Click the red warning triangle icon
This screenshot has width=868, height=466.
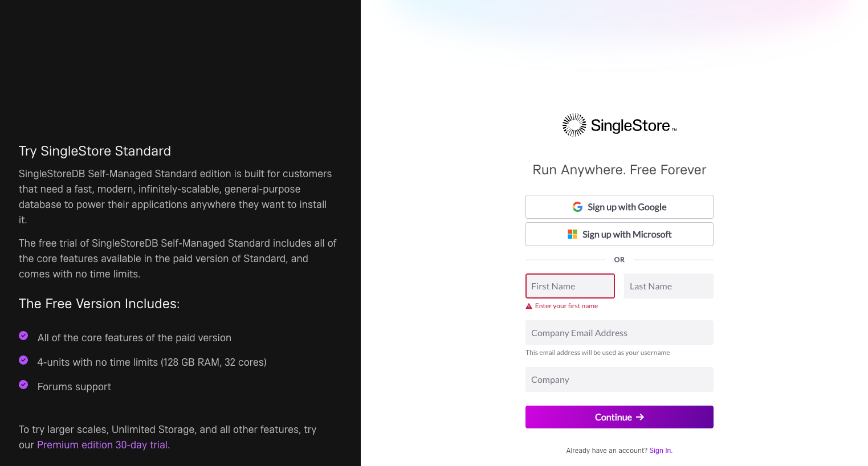(x=529, y=306)
